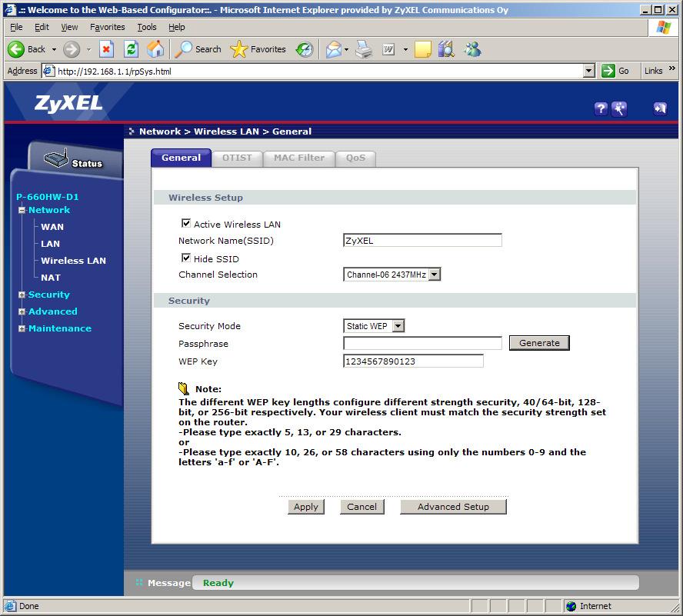Apply the wireless settings
This screenshot has height=616, width=683.
coord(306,507)
